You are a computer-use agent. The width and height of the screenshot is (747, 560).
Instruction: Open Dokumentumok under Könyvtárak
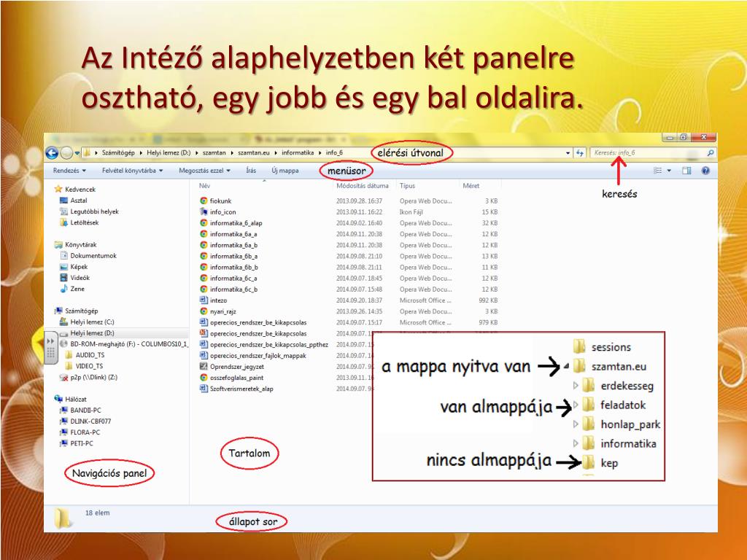[93, 256]
